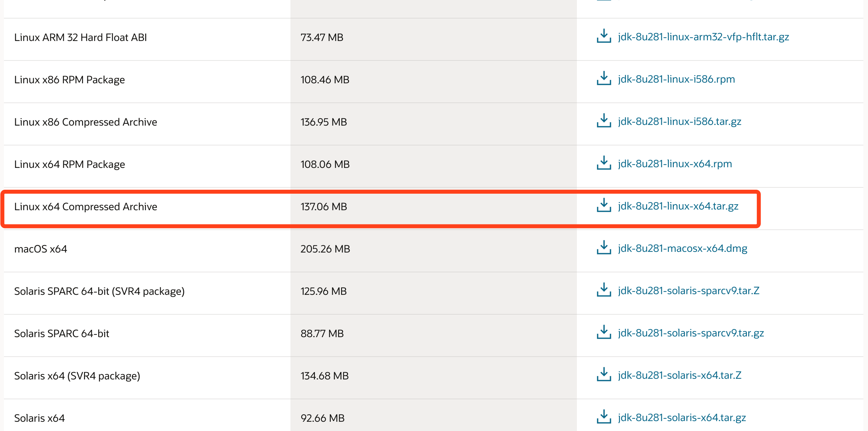Click download icon beside jdk-8u281-solaris-x64.tar.Z
The width and height of the screenshot is (868, 431).
tap(604, 374)
